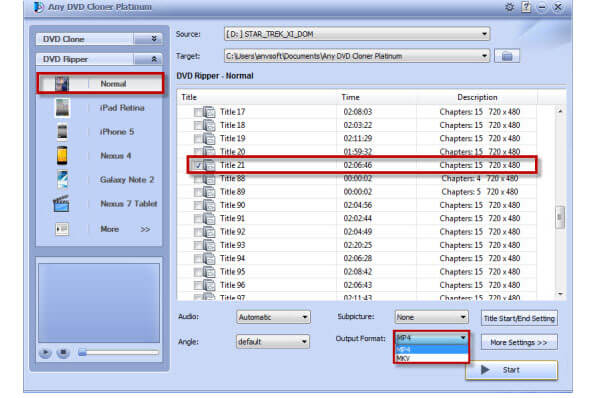Check the Title 91 checkbox

click(198, 219)
